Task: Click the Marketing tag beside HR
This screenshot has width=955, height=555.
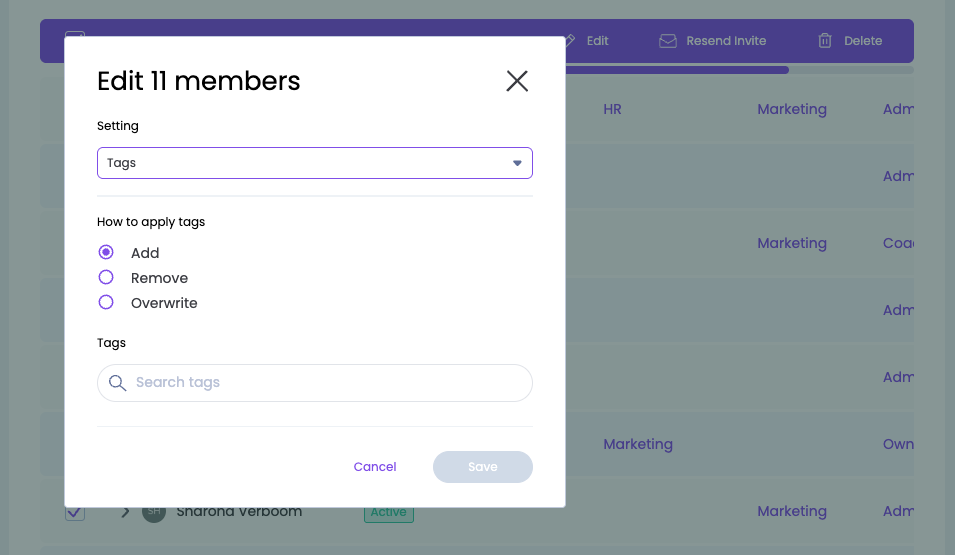Action: [x=792, y=109]
